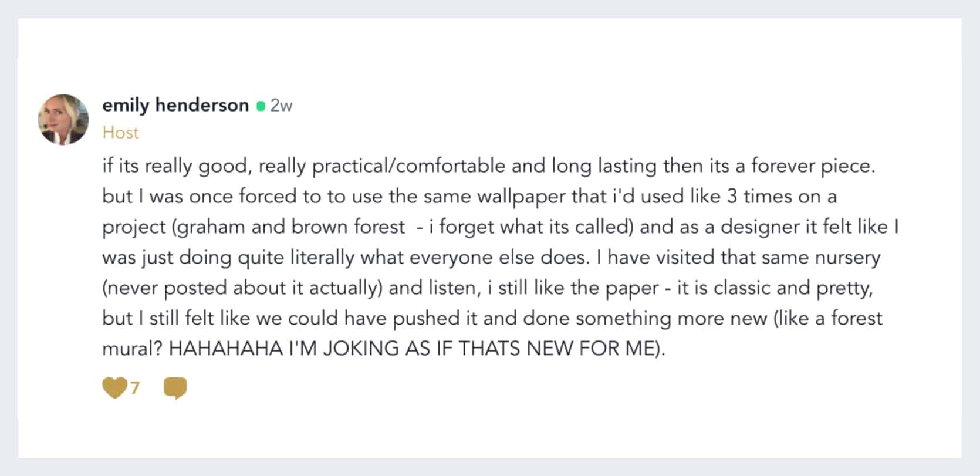
Task: Open reply using the speech bubble icon
Action: [175, 389]
